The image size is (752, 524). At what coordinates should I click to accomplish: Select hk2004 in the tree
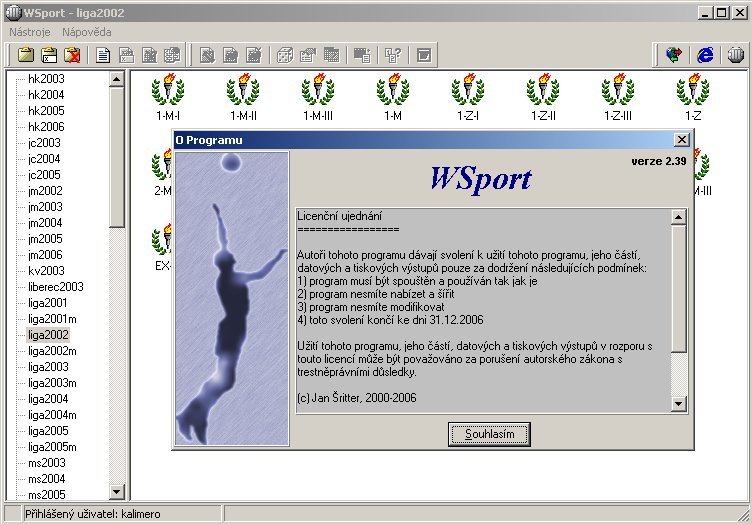tap(46, 95)
